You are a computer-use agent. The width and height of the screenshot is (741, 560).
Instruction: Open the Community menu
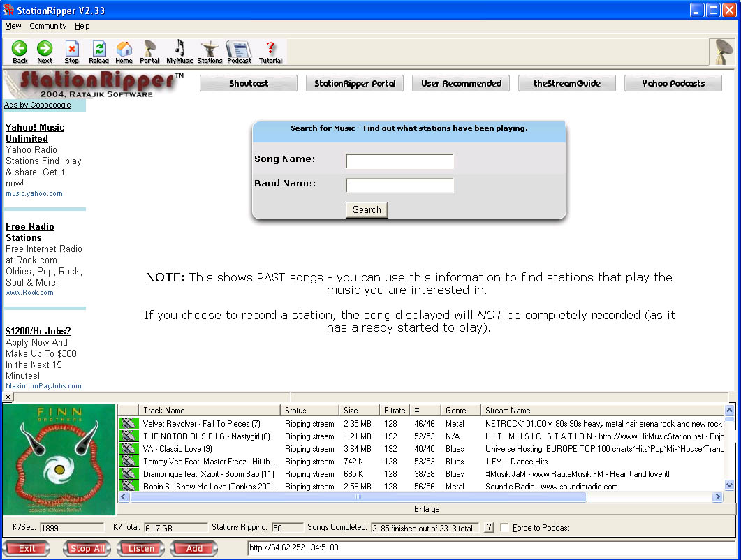47,26
